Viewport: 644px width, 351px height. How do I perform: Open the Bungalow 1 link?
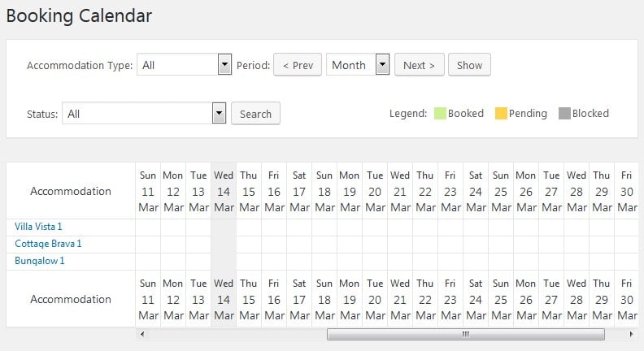pos(40,261)
